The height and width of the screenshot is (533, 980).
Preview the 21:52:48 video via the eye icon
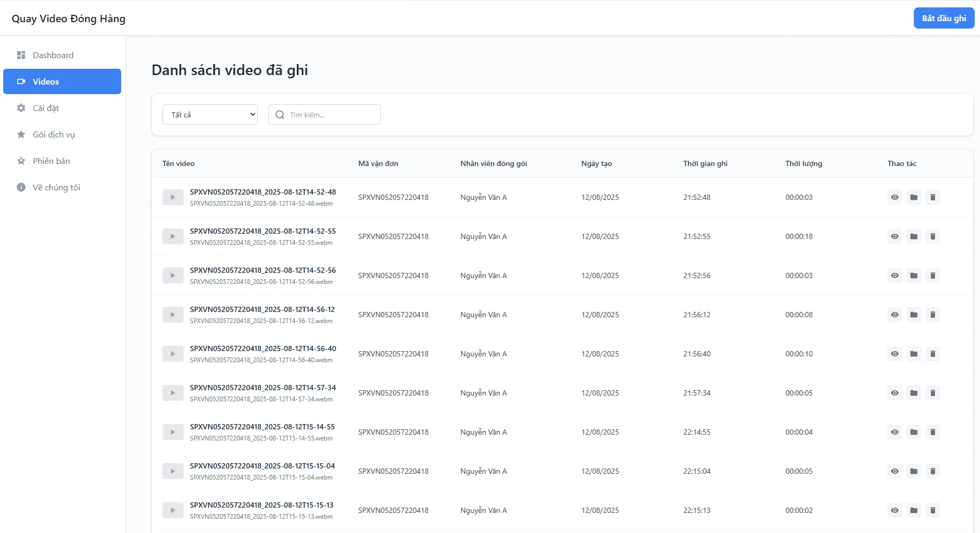click(895, 197)
